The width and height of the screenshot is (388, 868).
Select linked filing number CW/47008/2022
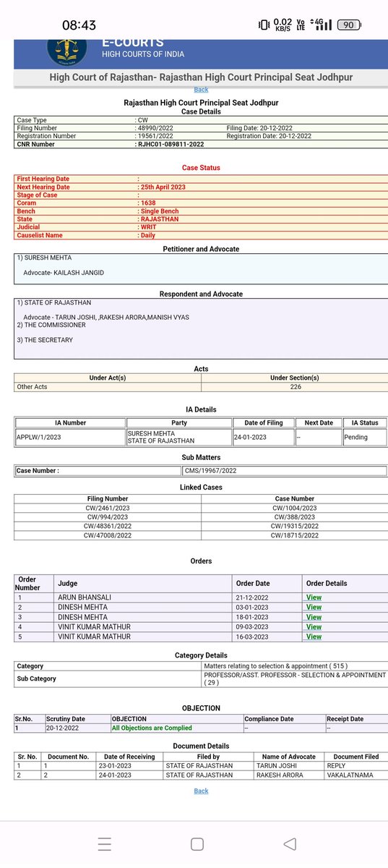point(107,535)
